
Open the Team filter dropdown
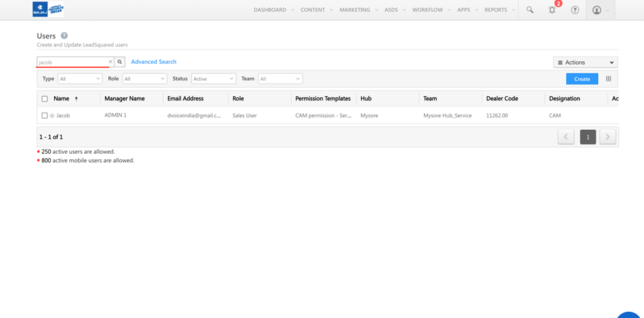pyautogui.click(x=280, y=79)
